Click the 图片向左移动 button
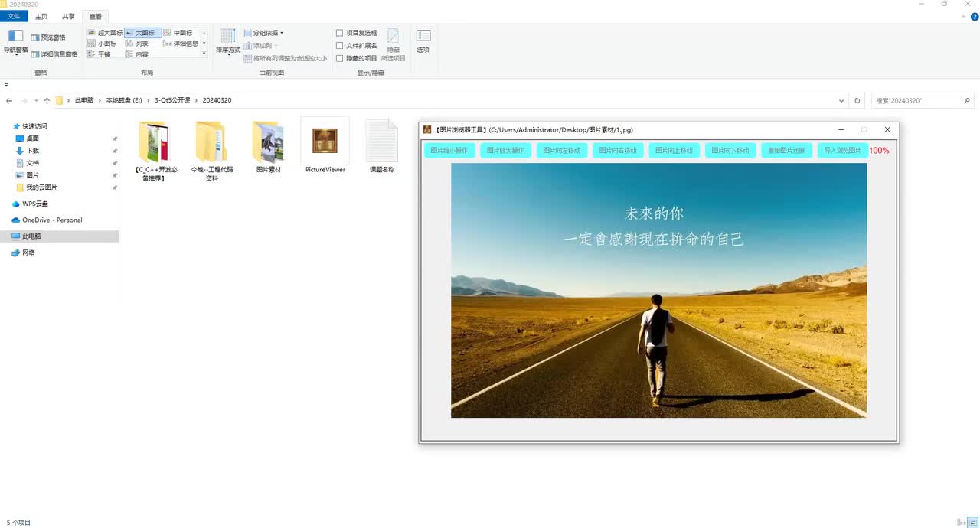The image size is (980, 528). tap(562, 151)
